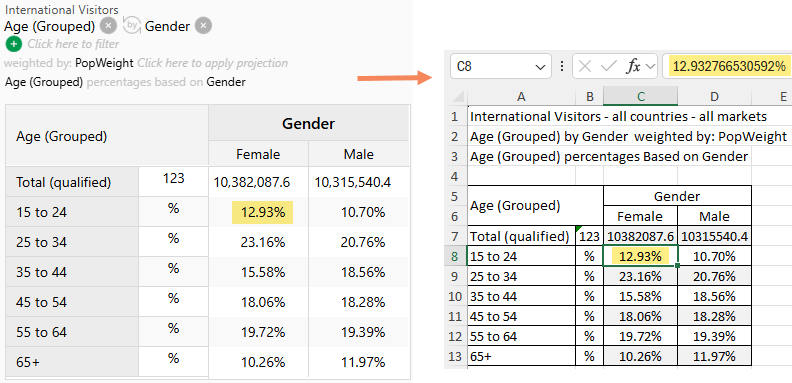Click 23.16% in the left table

pos(263,242)
